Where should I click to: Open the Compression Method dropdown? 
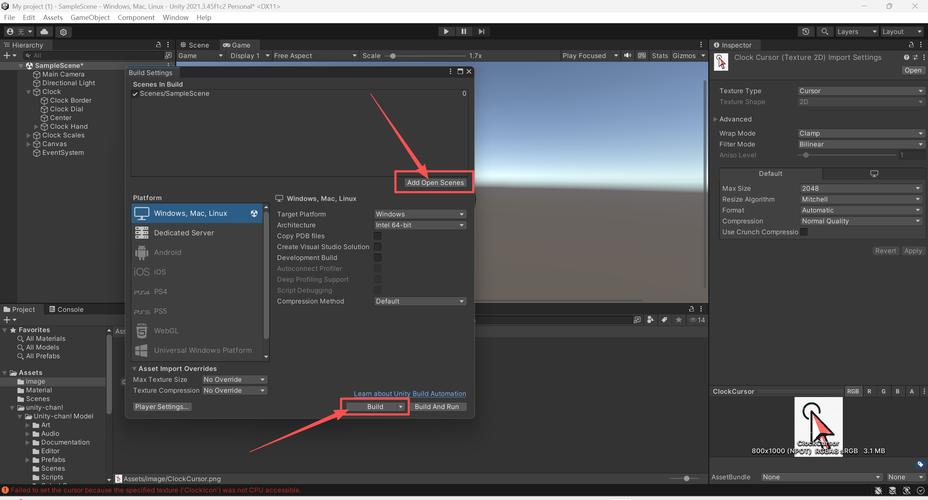click(420, 301)
